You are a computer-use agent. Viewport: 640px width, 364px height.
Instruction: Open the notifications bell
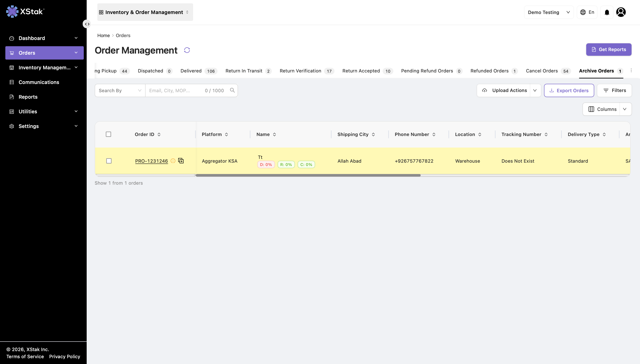[607, 12]
